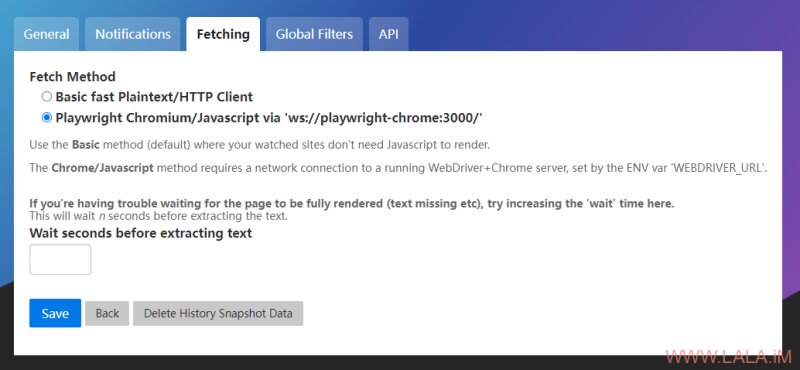The height and width of the screenshot is (370, 800).
Task: Click the bold 'Chrome/Javascript' help text
Action: pyautogui.click(x=103, y=167)
